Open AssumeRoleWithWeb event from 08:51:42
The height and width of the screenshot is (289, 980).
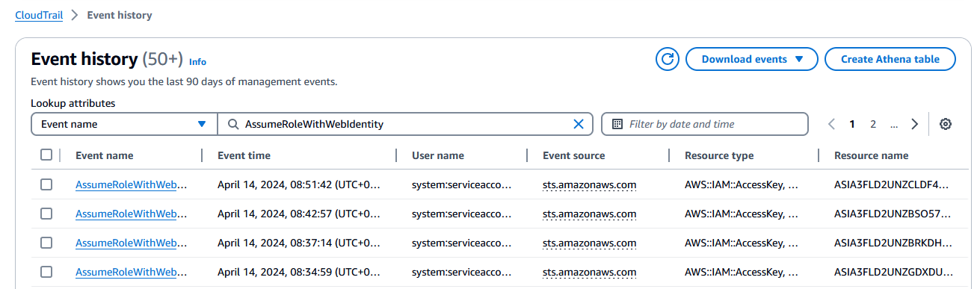point(131,184)
